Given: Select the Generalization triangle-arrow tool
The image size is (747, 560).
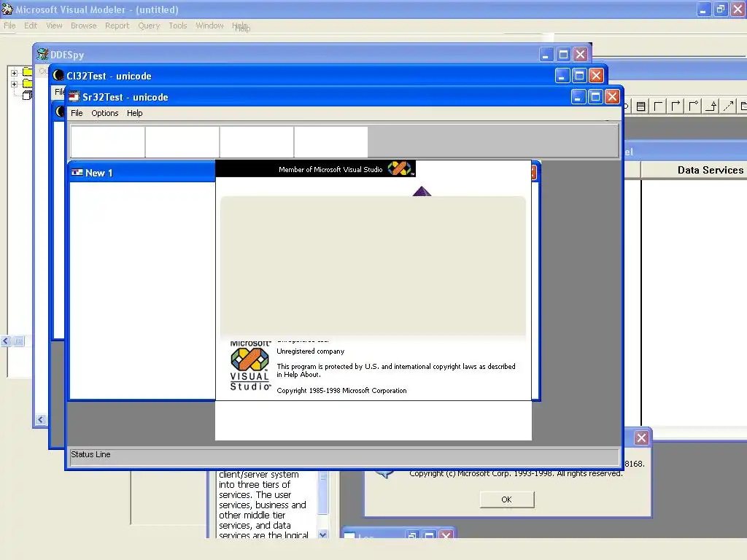Looking at the screenshot, I should pyautogui.click(x=711, y=106).
